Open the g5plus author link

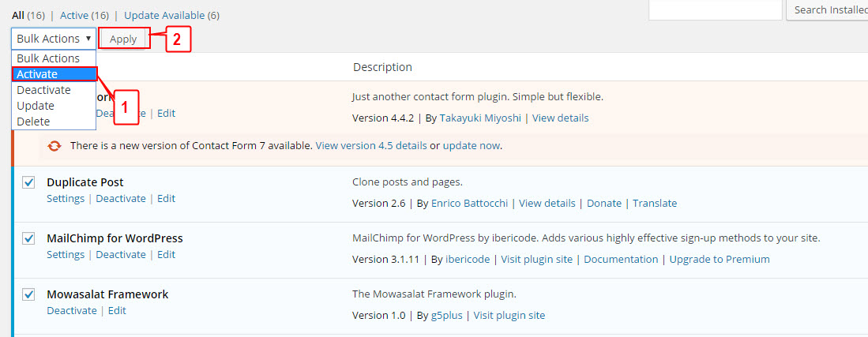coord(447,316)
